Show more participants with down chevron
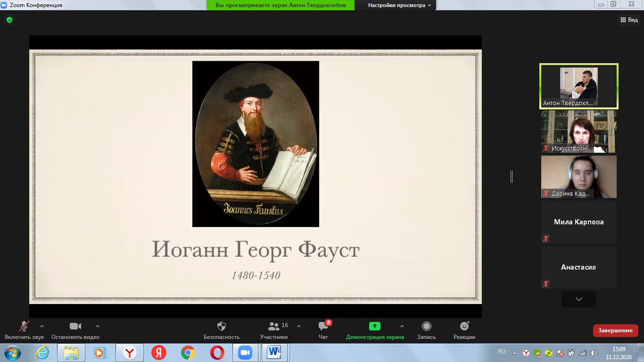This screenshot has width=644, height=362. pyautogui.click(x=579, y=299)
